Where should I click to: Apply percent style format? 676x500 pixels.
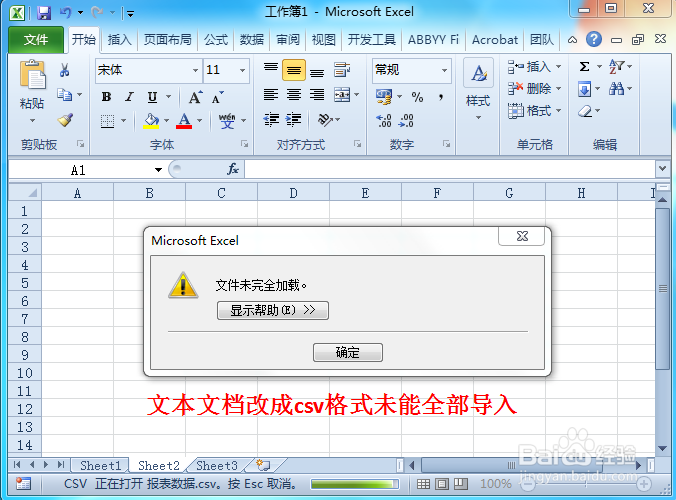[x=417, y=97]
